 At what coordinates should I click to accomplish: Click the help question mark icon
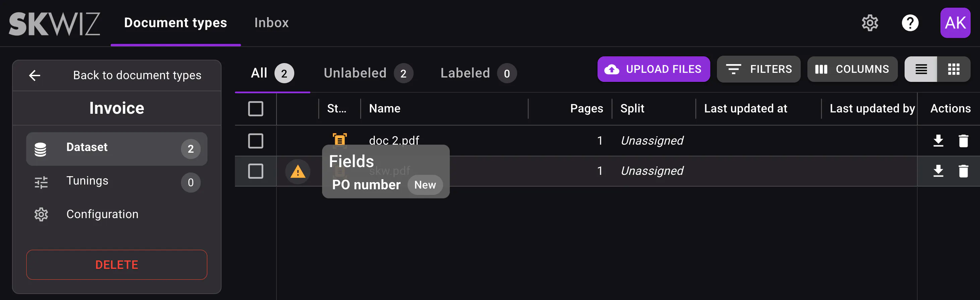tap(910, 23)
